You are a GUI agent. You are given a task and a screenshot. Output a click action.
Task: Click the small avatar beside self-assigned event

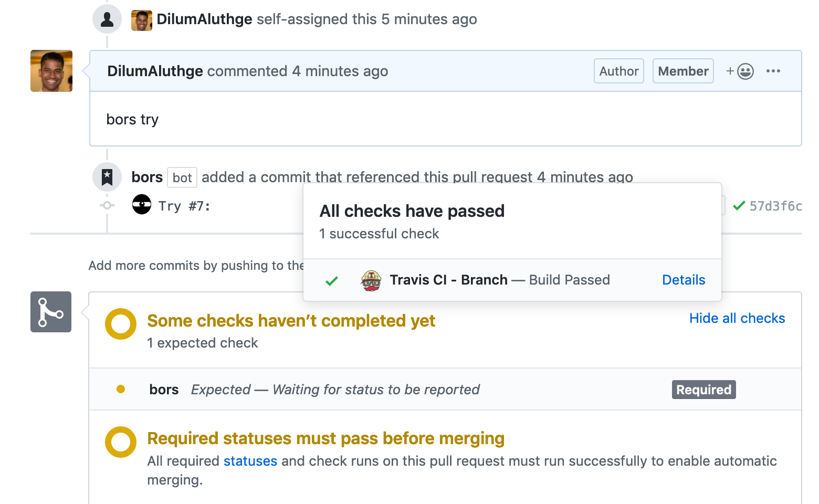[141, 20]
